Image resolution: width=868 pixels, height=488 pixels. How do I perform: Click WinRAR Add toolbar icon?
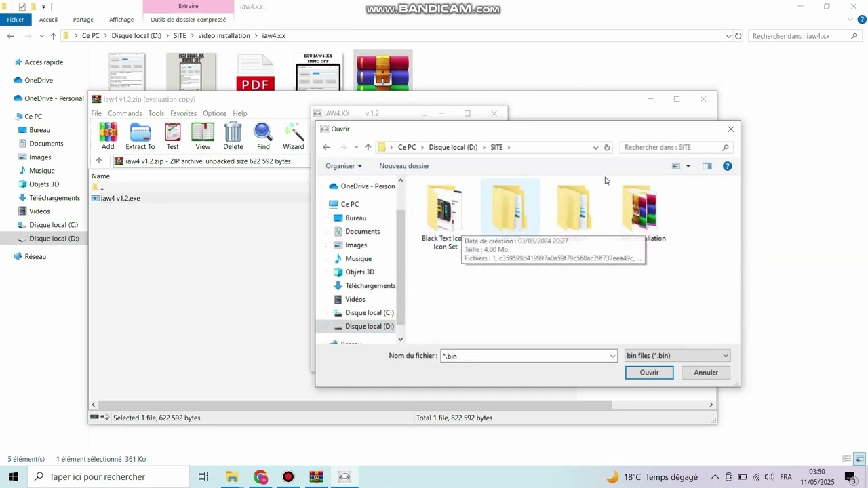[x=108, y=136]
